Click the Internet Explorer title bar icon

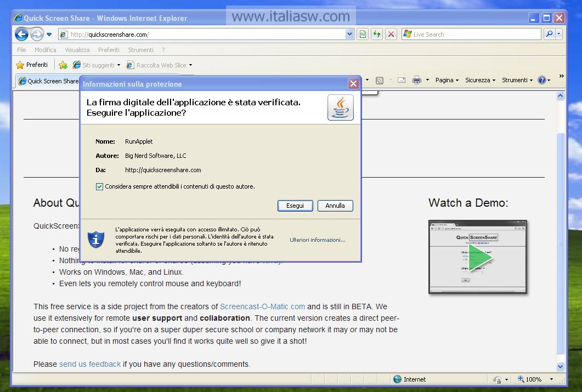[x=18, y=18]
